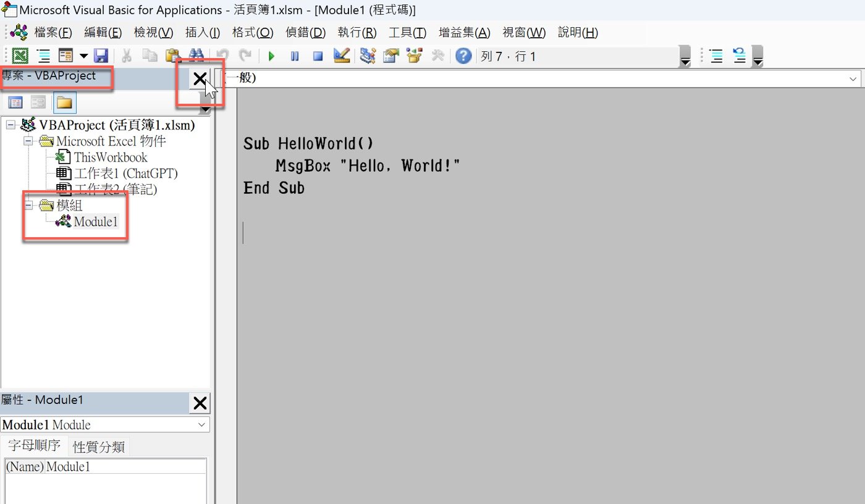865x504 pixels.
Task: Click the End Sub code line
Action: tap(274, 188)
